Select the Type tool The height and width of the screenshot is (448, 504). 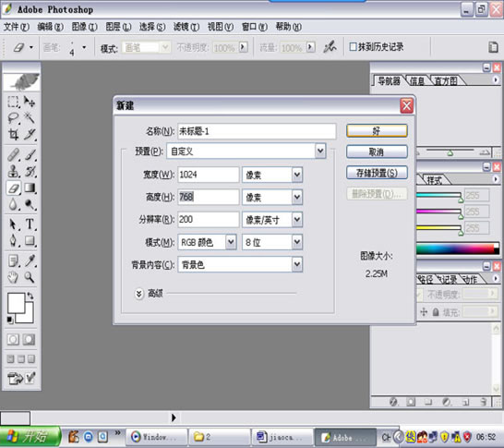30,224
